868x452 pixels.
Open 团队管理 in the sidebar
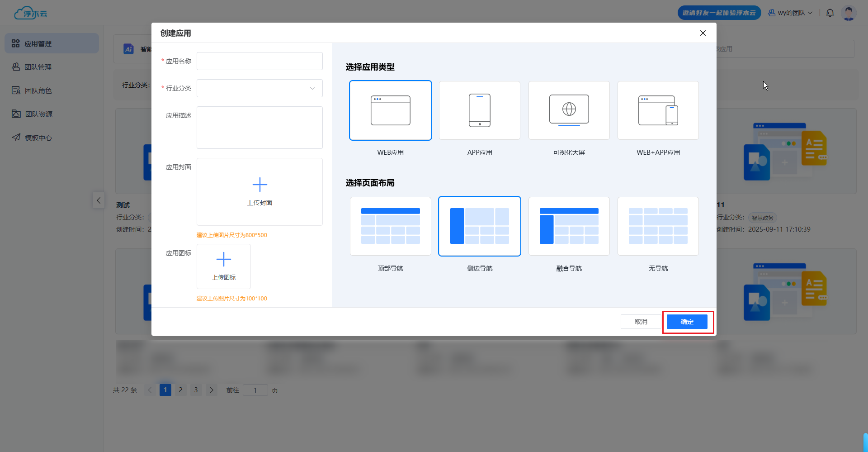click(38, 67)
